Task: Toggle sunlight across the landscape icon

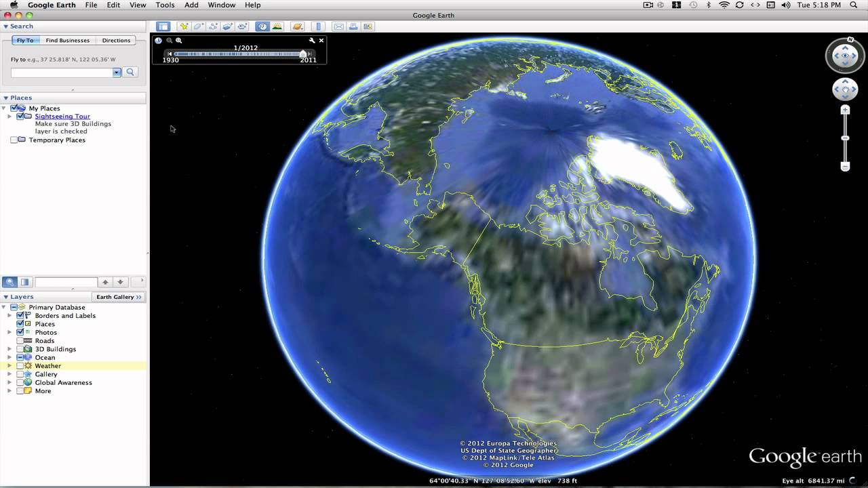Action: (277, 26)
